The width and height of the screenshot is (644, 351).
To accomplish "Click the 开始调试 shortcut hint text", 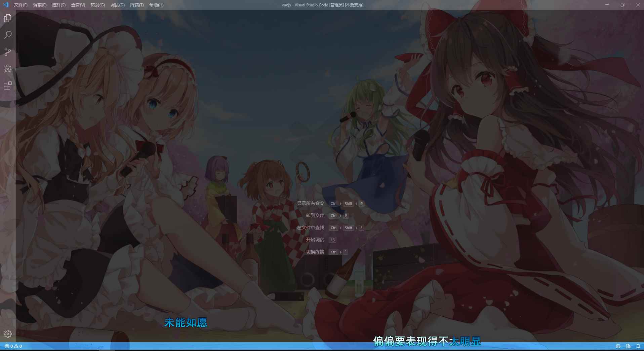I will [x=315, y=240].
